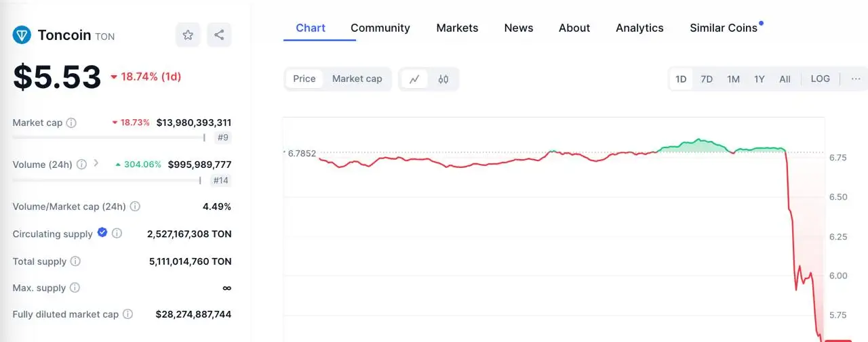
Task: Click the verified badge by Circulating supply
Action: pos(102,232)
